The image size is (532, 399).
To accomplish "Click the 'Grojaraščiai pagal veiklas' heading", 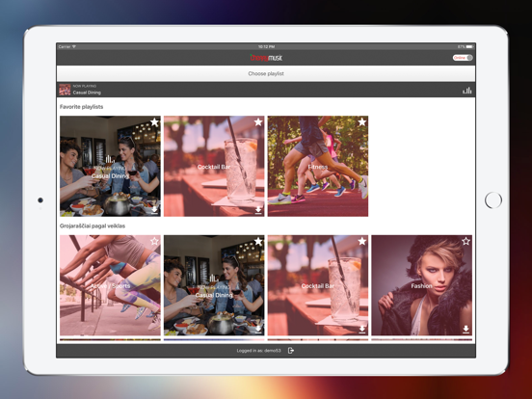I will click(93, 226).
